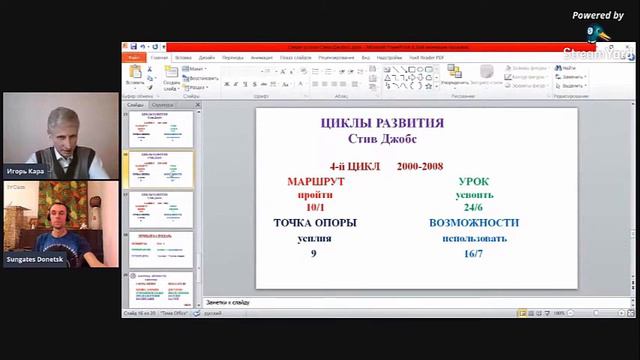Screen dimensions: 640x360
Task: Toggle numbered list
Action: [x=329, y=71]
